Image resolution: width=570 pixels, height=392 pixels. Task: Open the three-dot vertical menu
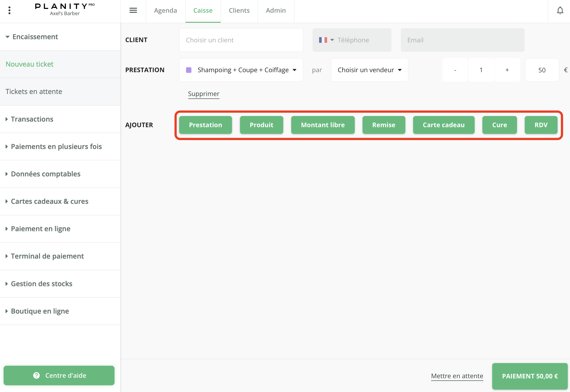point(9,10)
